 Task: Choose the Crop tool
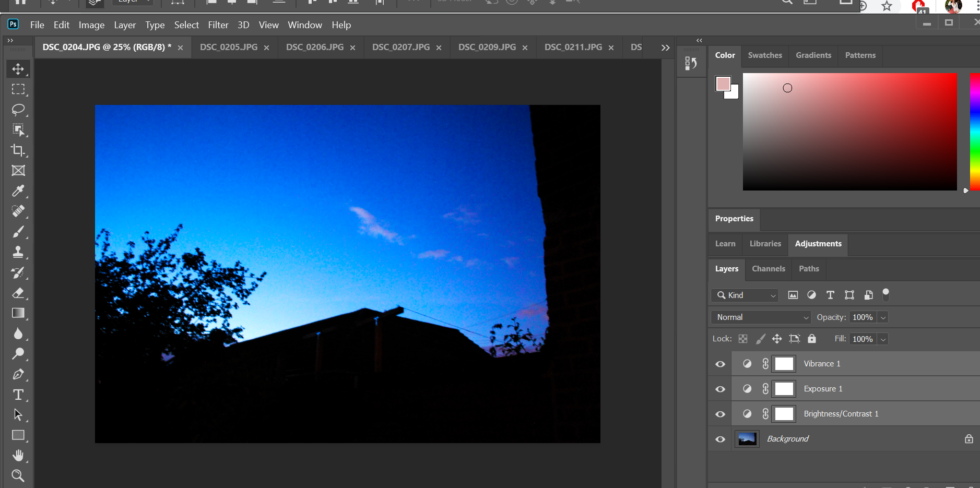pos(18,150)
